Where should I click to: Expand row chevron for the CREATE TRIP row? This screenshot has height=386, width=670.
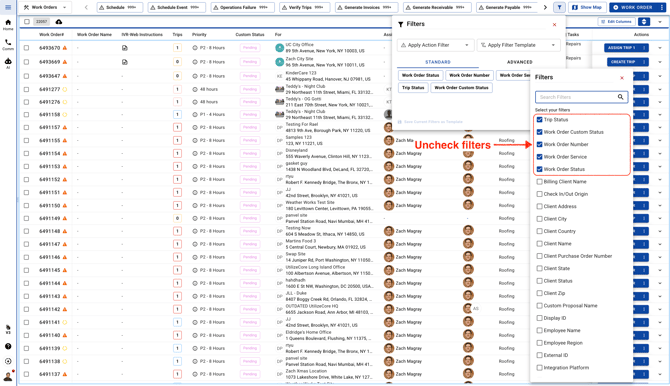pyautogui.click(x=660, y=62)
